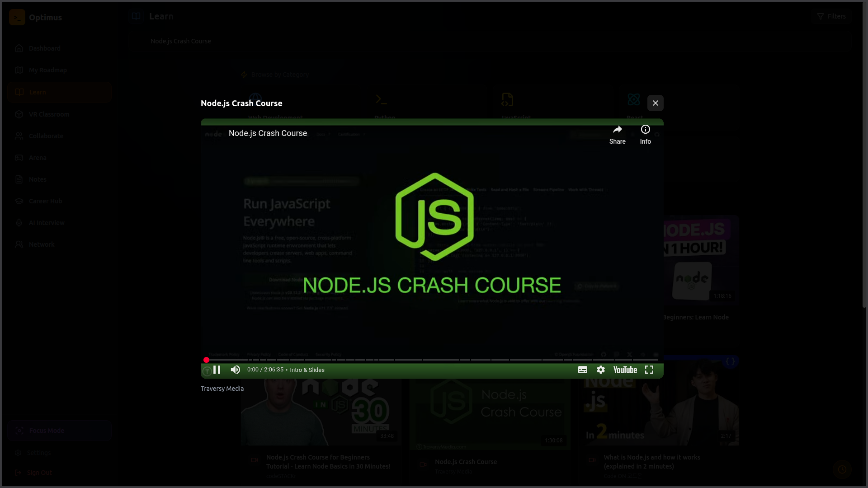
Task: Open the video Info icon
Action: click(645, 130)
